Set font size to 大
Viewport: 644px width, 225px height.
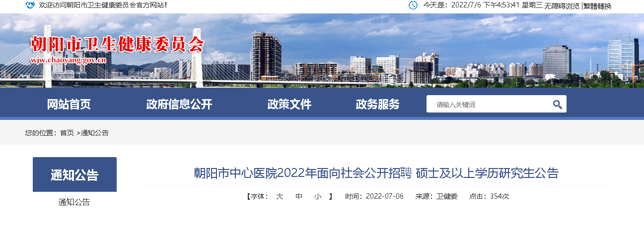280,196
